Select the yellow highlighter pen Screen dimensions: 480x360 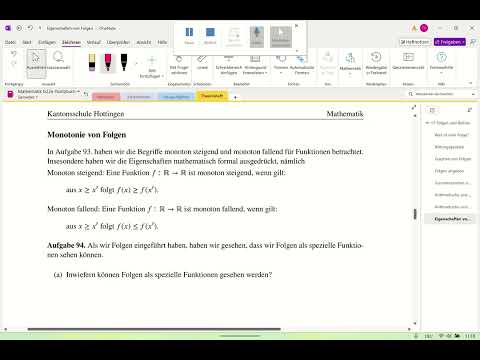pos(92,62)
